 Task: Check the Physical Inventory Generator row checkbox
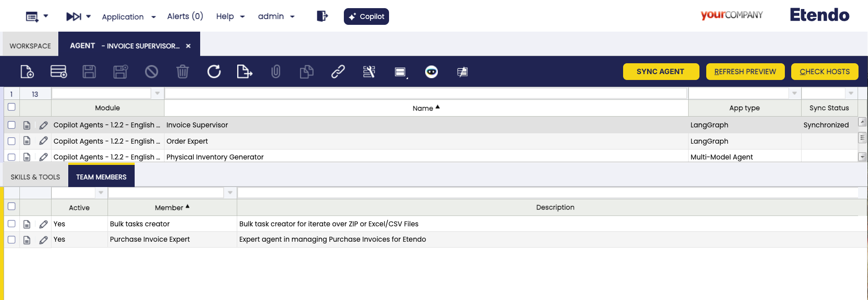[x=12, y=157]
